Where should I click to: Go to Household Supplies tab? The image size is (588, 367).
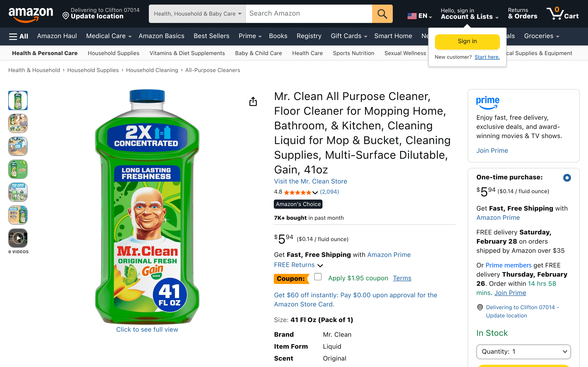113,53
